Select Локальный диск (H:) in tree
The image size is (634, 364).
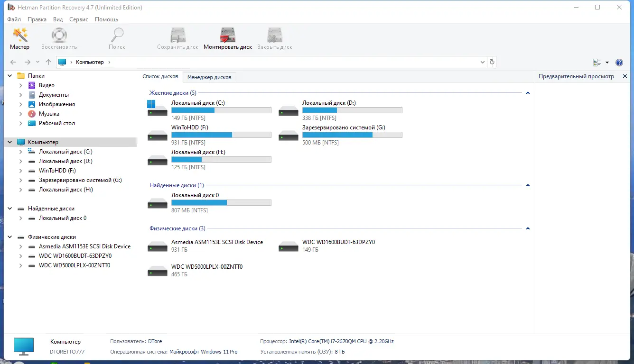(66, 190)
